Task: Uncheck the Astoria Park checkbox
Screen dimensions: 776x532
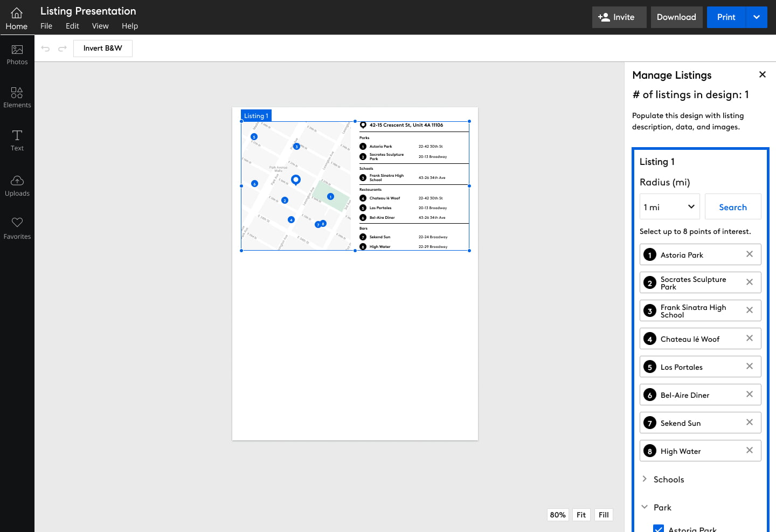Action: (658, 528)
